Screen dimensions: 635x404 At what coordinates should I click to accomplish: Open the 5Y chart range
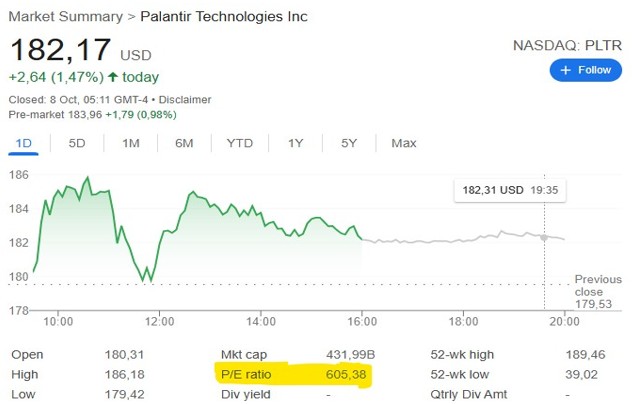tap(349, 143)
